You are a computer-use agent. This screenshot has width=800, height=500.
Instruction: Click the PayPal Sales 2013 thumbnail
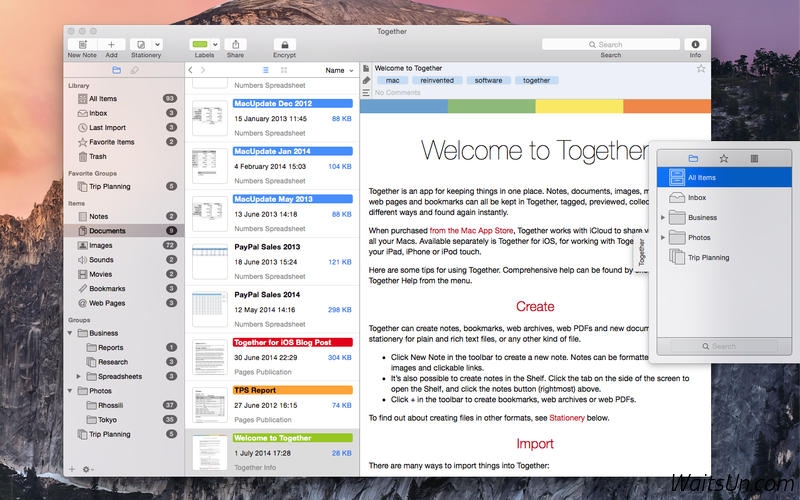coord(210,262)
